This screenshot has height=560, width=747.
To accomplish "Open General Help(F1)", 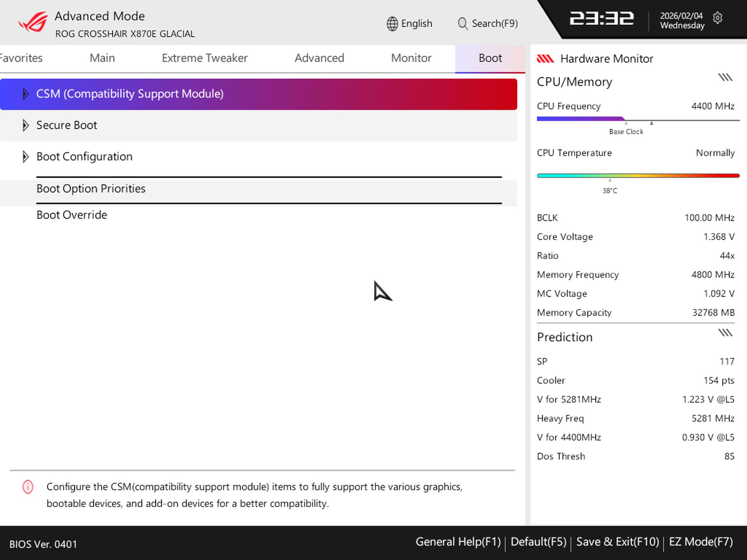I will tap(457, 541).
